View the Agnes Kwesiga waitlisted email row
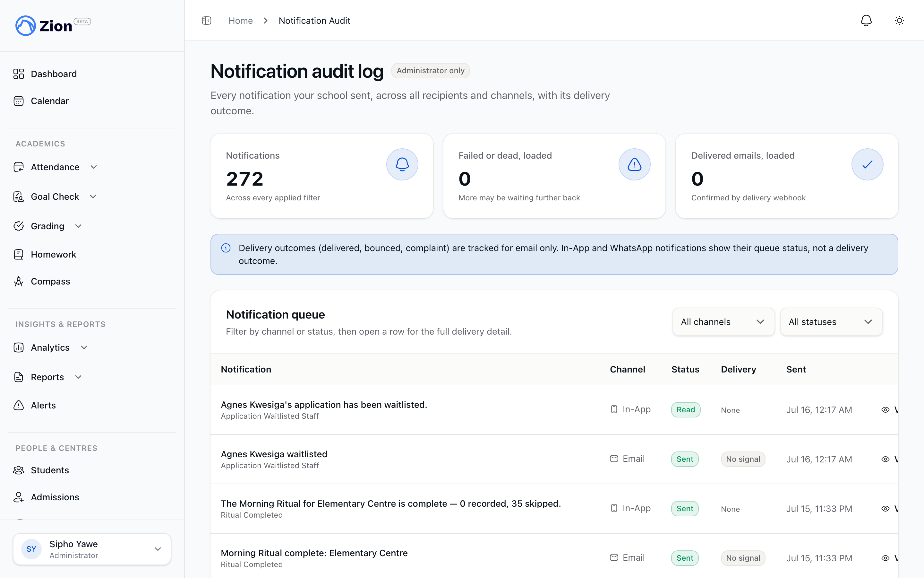924x578 pixels. pos(890,459)
